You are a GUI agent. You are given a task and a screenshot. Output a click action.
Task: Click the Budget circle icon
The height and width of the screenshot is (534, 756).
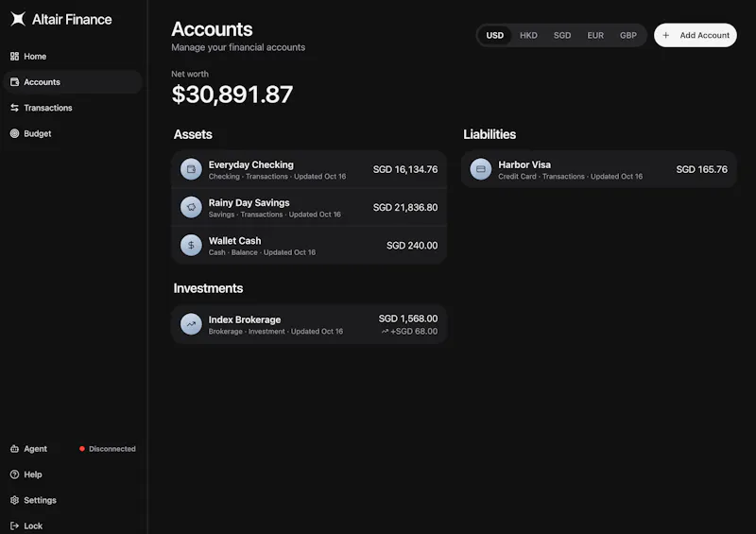(14, 133)
